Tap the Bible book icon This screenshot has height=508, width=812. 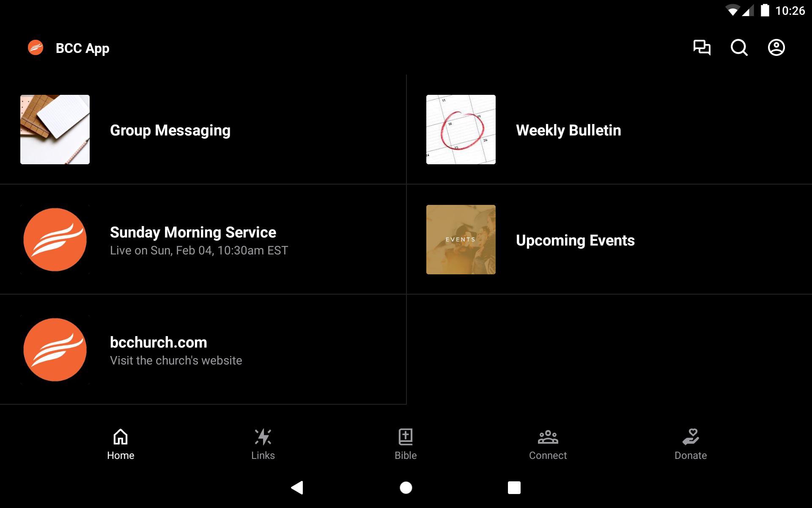click(x=406, y=437)
